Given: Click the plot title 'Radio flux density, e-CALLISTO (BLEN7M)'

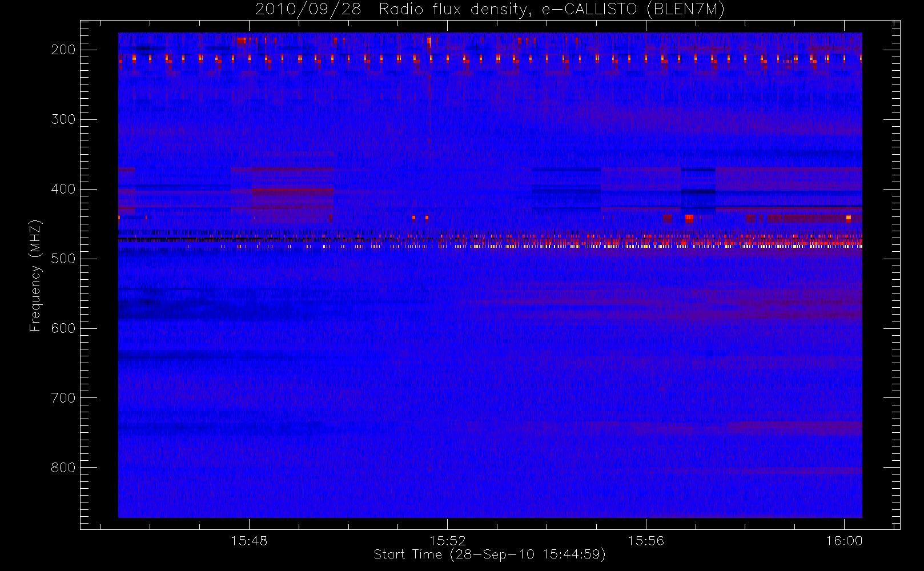Looking at the screenshot, I should pyautogui.click(x=552, y=10).
